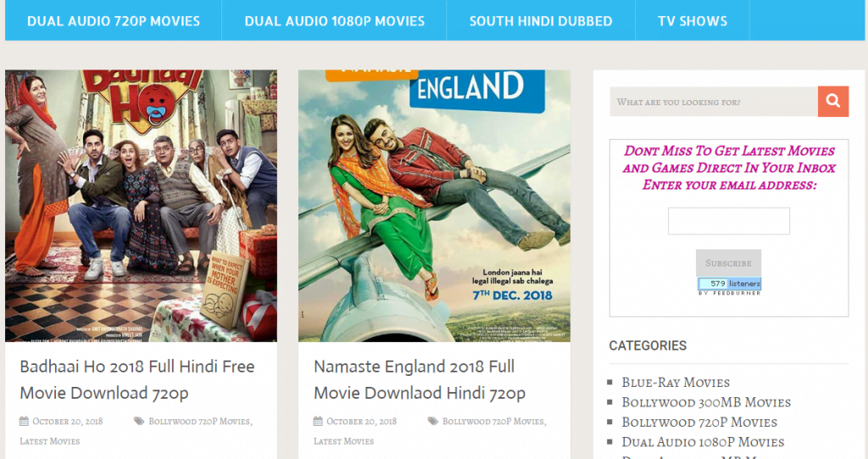Click October 20, 2018 date under Namaste England
868x459 pixels.
pyautogui.click(x=361, y=422)
